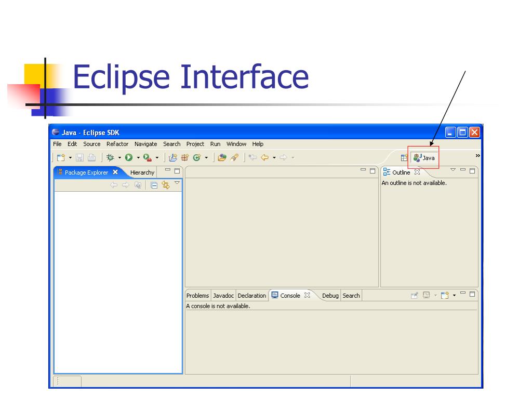This screenshot has height=399, width=532.
Task: Open the New wizard dropdown arrow
Action: click(70, 158)
